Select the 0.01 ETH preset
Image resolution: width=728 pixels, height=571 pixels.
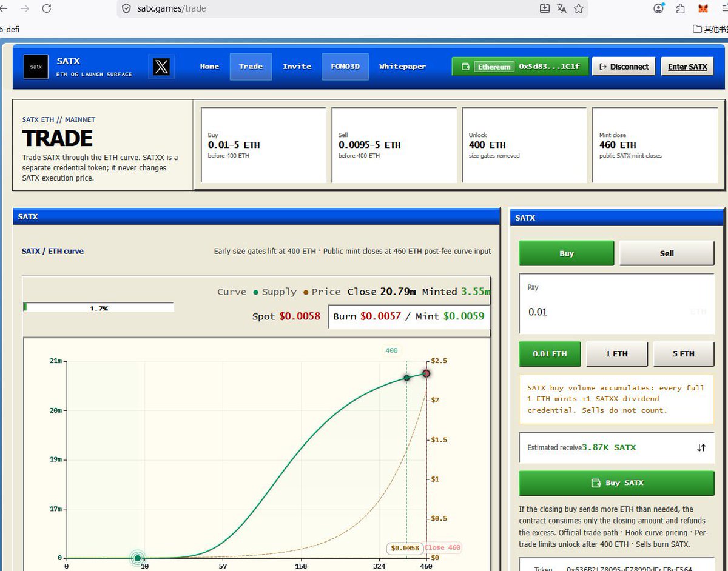tap(550, 354)
